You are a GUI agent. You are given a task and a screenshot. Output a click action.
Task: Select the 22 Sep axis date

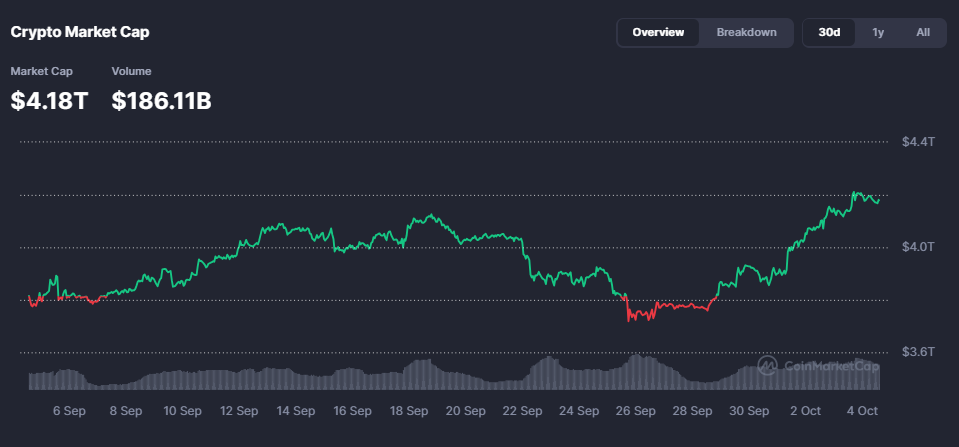[523, 411]
